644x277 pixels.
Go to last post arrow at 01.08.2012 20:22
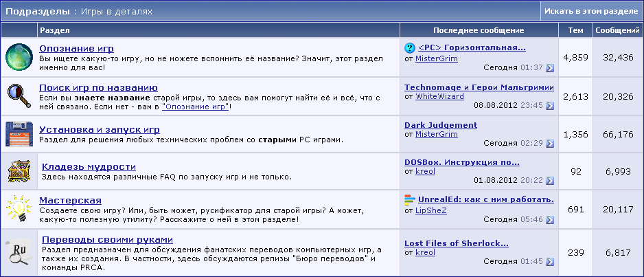pos(550,180)
